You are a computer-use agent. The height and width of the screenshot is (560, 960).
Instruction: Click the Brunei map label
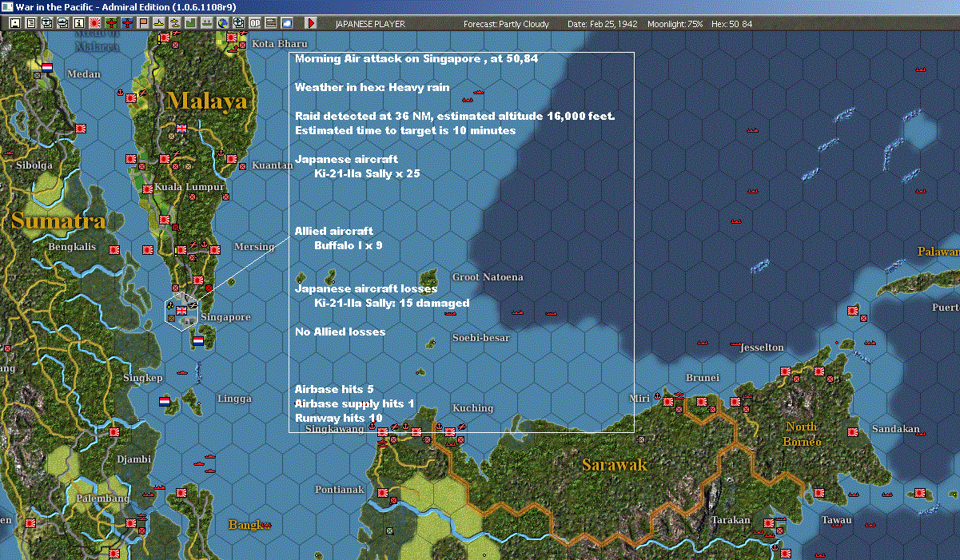pyautogui.click(x=703, y=378)
